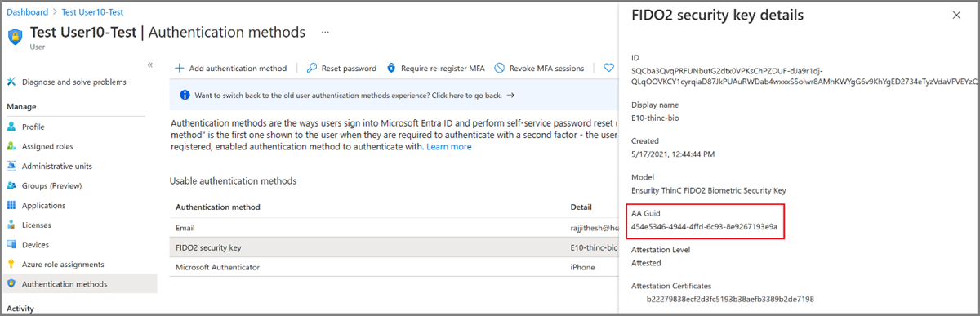Click the Administrative units icon
This screenshot has width=980, height=316.
(x=11, y=166)
